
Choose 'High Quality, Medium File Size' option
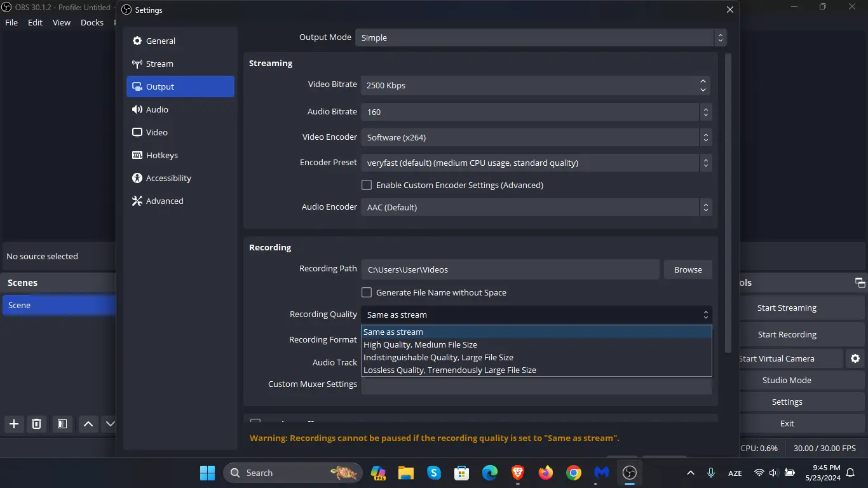(536, 344)
